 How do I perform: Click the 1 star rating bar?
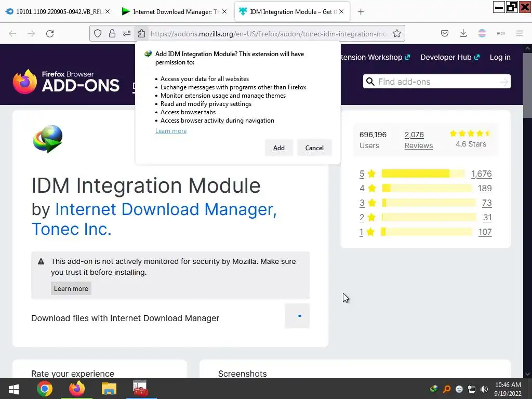[x=426, y=232]
